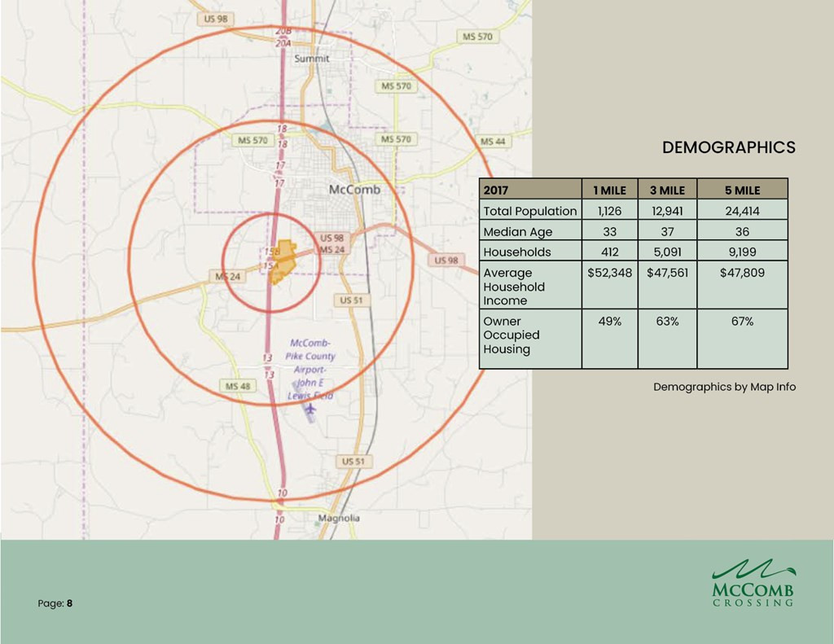
Task: Click the $52,348 income value
Action: 609,273
